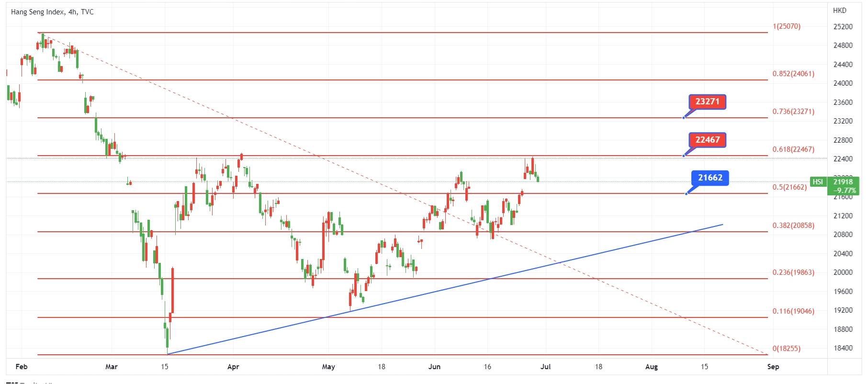
Task: Select the 0.116(19046) Fibonacci level label
Action: [793, 311]
